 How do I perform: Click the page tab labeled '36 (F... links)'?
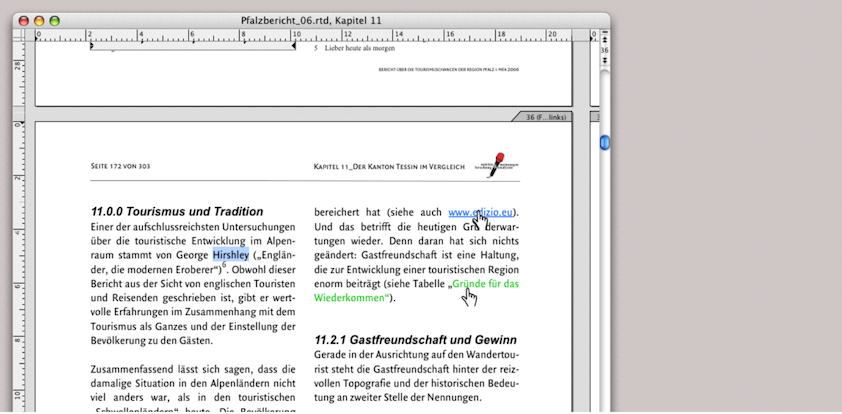coord(546,117)
